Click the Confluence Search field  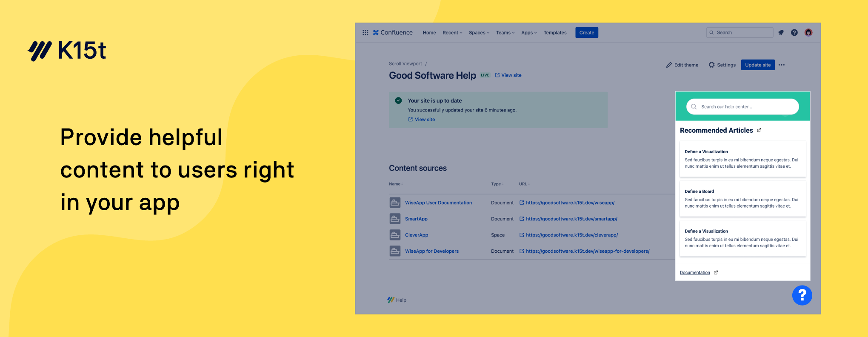(x=740, y=32)
